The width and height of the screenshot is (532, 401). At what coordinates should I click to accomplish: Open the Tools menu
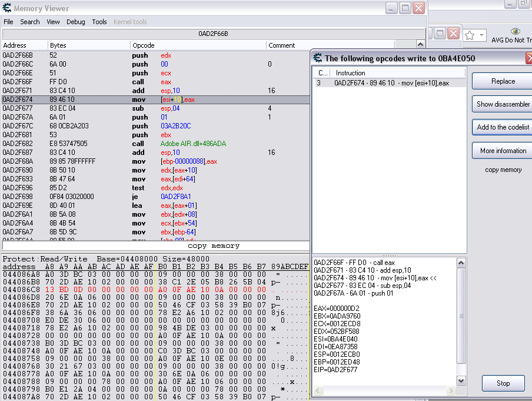click(99, 22)
